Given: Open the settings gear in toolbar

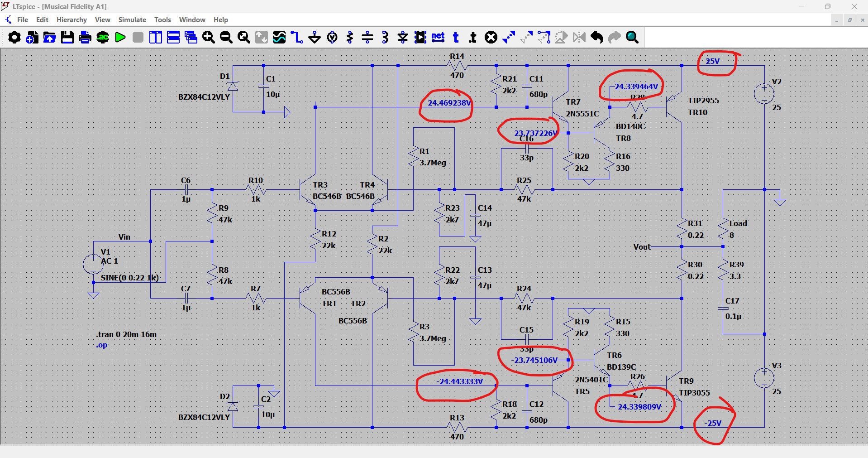Looking at the screenshot, I should click(x=14, y=37).
